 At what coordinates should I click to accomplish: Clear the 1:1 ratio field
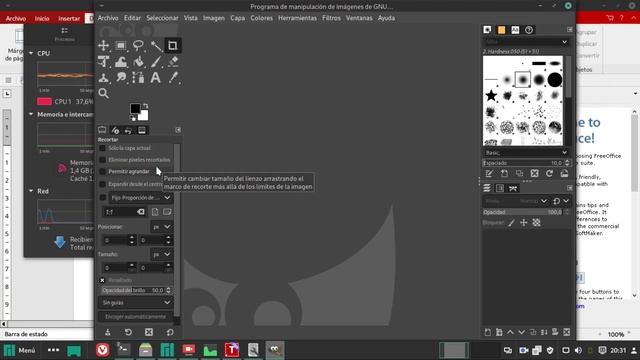point(141,212)
